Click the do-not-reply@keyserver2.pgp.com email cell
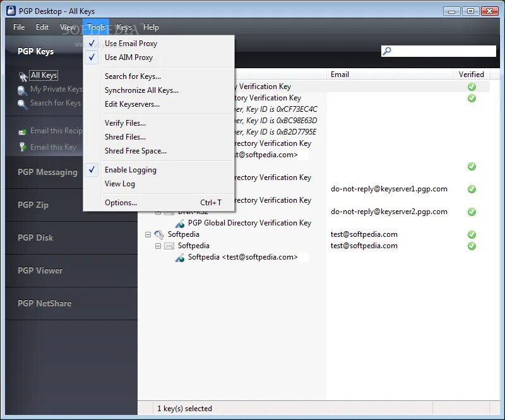505x420 pixels. click(389, 212)
